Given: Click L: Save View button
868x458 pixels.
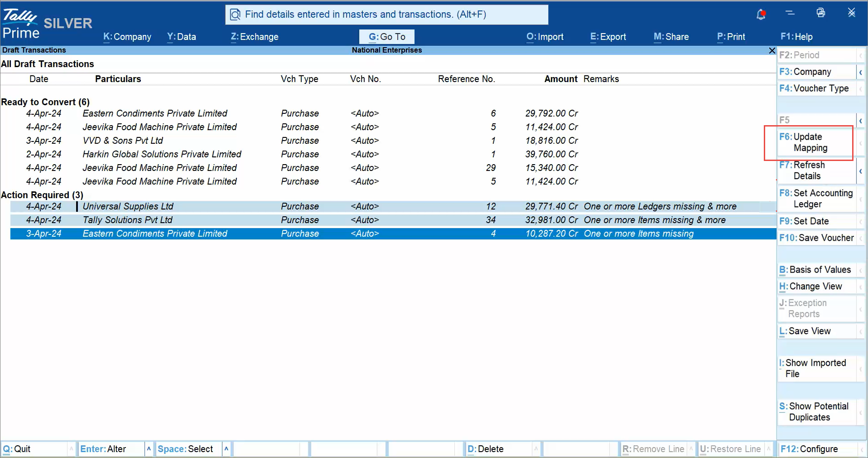Looking at the screenshot, I should [817, 331].
